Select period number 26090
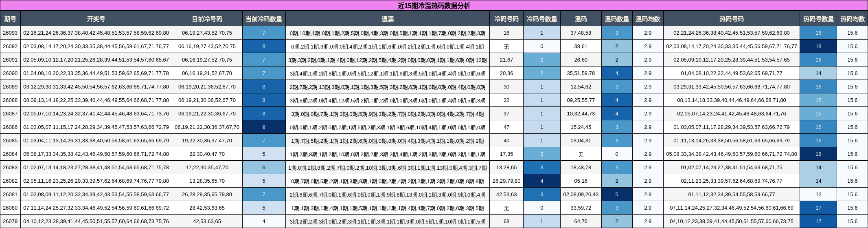The height and width of the screenshot is (228, 868). click(x=10, y=73)
